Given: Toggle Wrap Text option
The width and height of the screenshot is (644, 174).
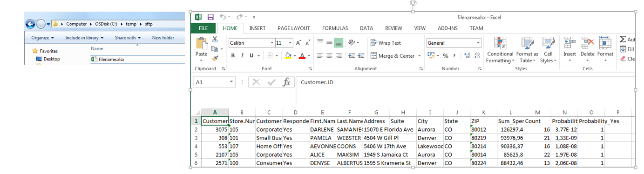Looking at the screenshot, I should click(x=386, y=43).
